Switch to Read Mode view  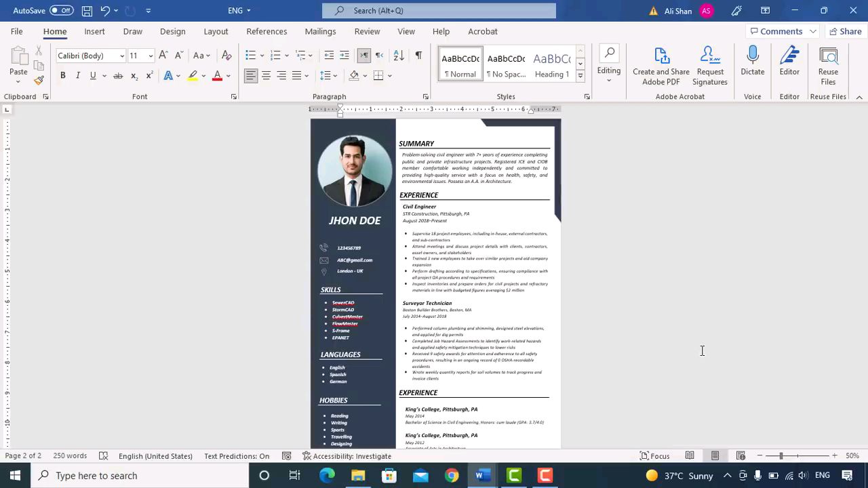click(690, 456)
